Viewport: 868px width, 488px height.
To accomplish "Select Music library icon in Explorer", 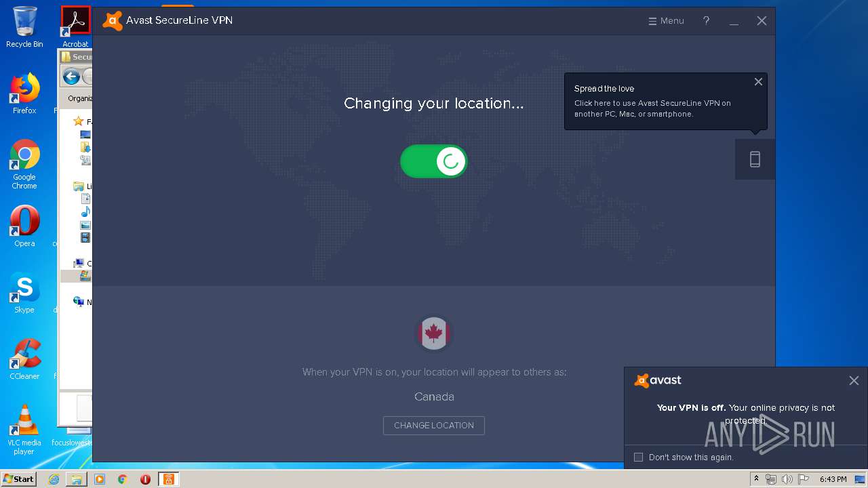I will (x=85, y=211).
